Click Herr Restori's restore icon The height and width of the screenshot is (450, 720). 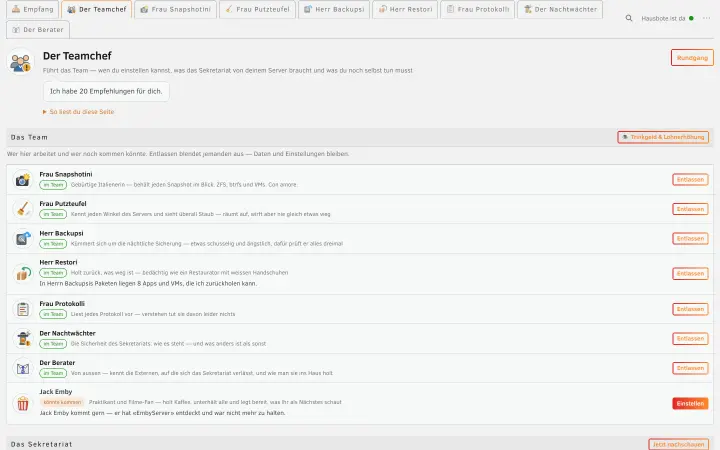click(x=22, y=274)
